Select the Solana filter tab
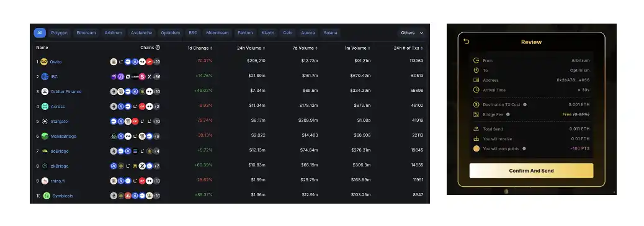Image resolution: width=644 pixels, height=226 pixels. [x=330, y=33]
